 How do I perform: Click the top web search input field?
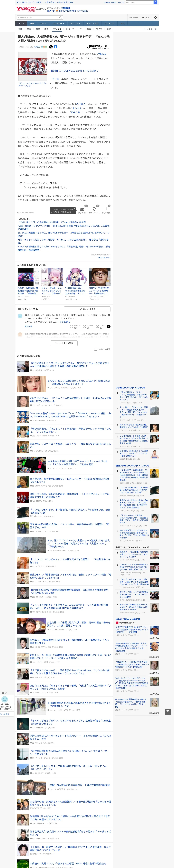pos(139,2)
